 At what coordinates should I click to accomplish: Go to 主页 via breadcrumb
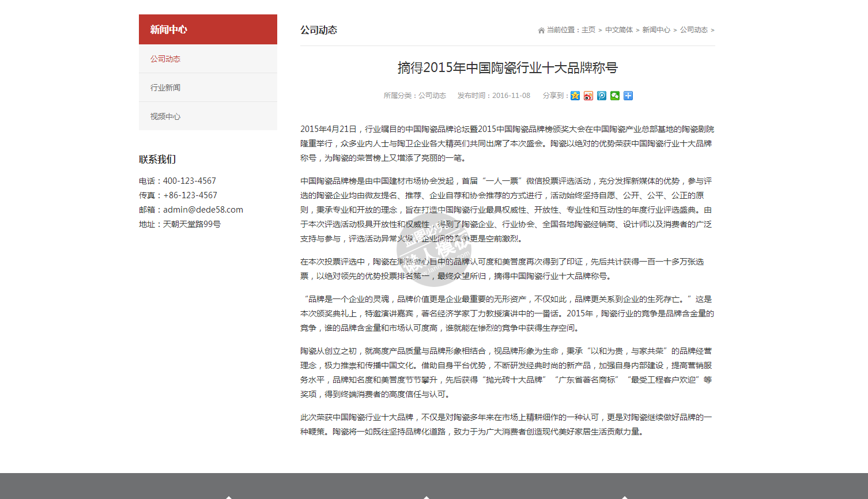pos(588,30)
